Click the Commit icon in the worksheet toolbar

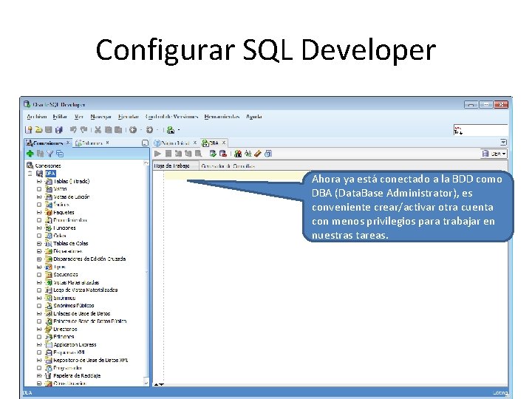(213, 154)
